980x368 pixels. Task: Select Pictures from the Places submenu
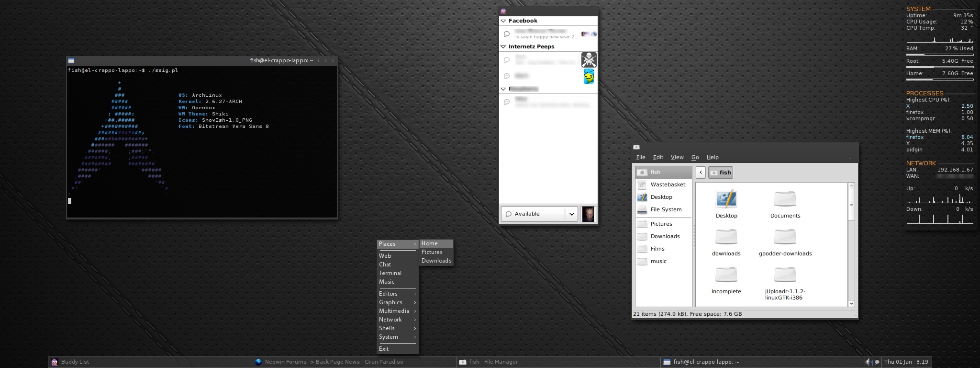click(x=432, y=252)
